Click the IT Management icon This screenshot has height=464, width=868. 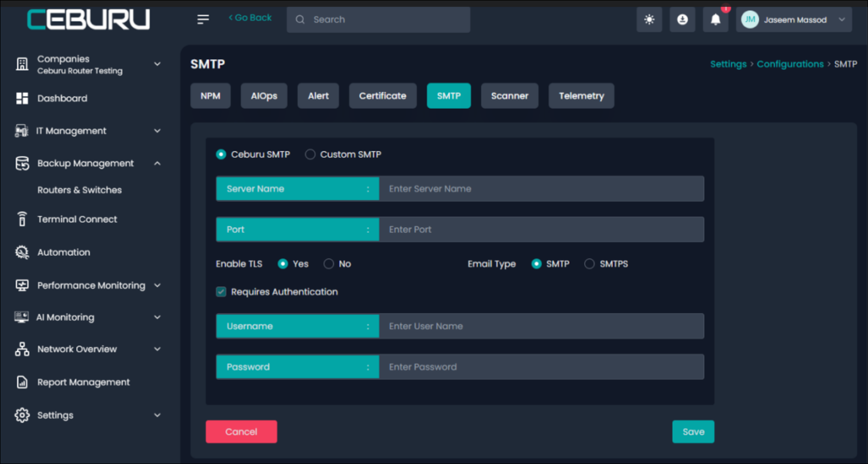[21, 131]
